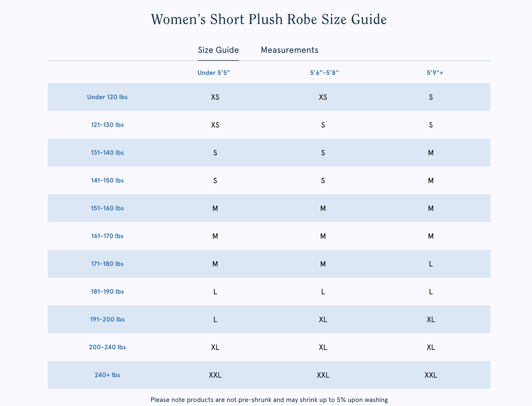Click the 121-130 lbs row label

(107, 125)
